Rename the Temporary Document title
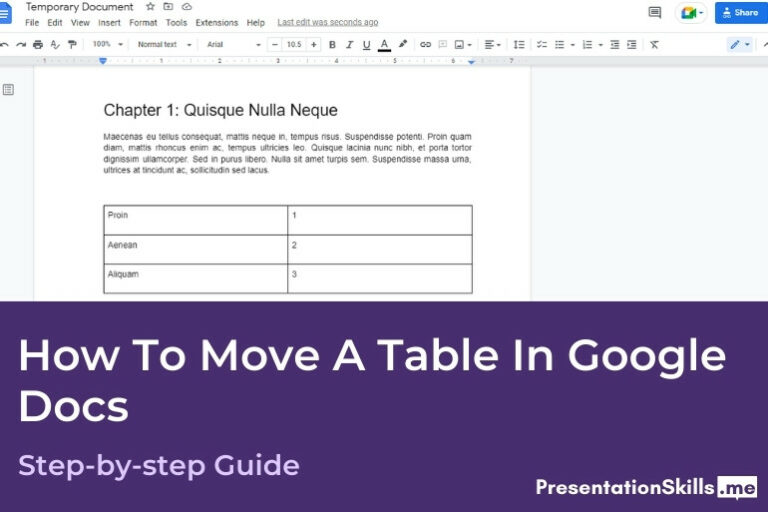Image resolution: width=768 pixels, height=512 pixels. [79, 7]
